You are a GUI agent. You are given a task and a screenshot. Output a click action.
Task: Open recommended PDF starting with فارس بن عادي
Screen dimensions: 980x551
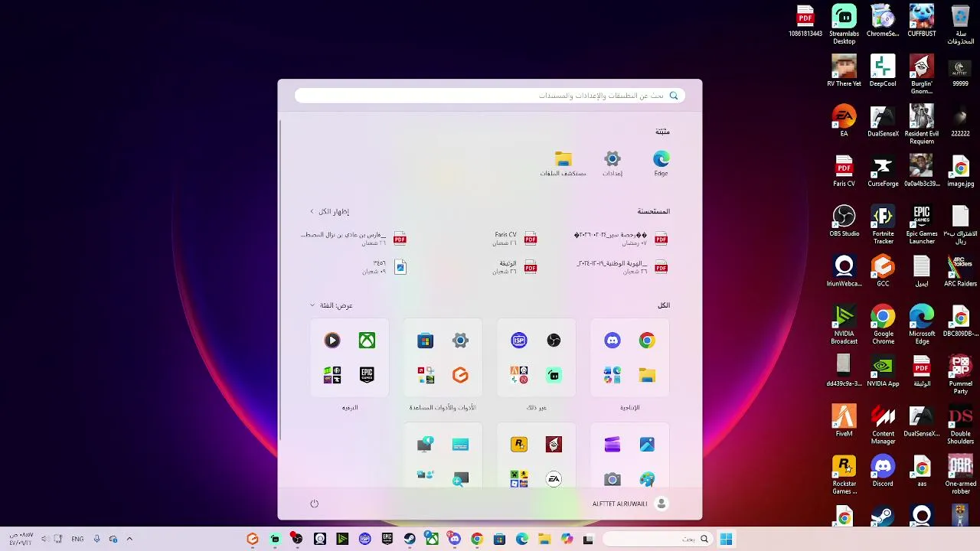click(x=354, y=239)
